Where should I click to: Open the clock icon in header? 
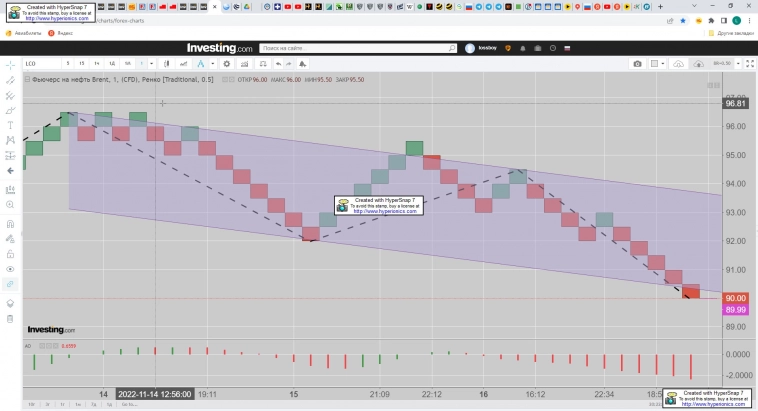pos(553,48)
